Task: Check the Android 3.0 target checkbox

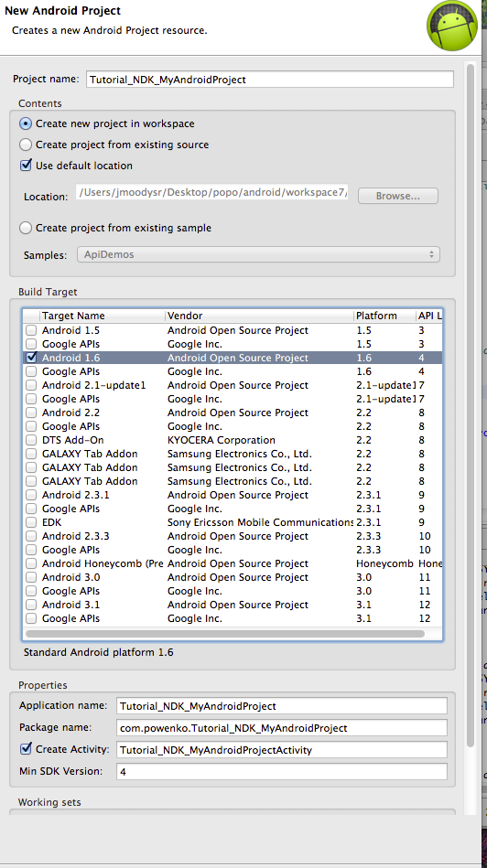Action: coord(31,577)
